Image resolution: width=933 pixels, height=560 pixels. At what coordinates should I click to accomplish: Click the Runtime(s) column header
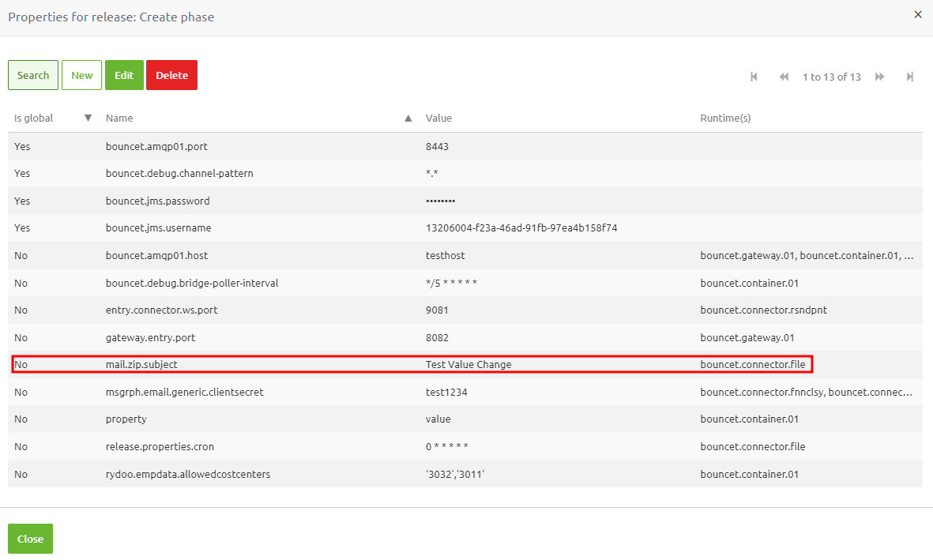coord(725,117)
